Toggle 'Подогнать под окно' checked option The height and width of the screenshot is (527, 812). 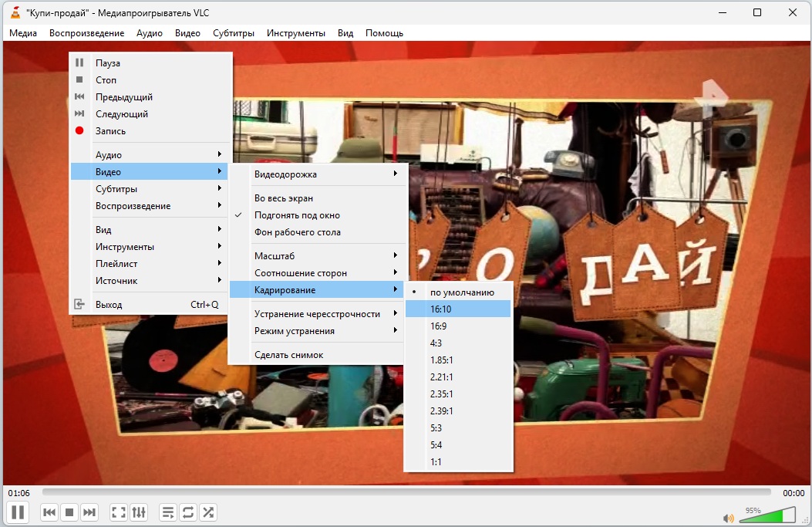[x=297, y=215]
